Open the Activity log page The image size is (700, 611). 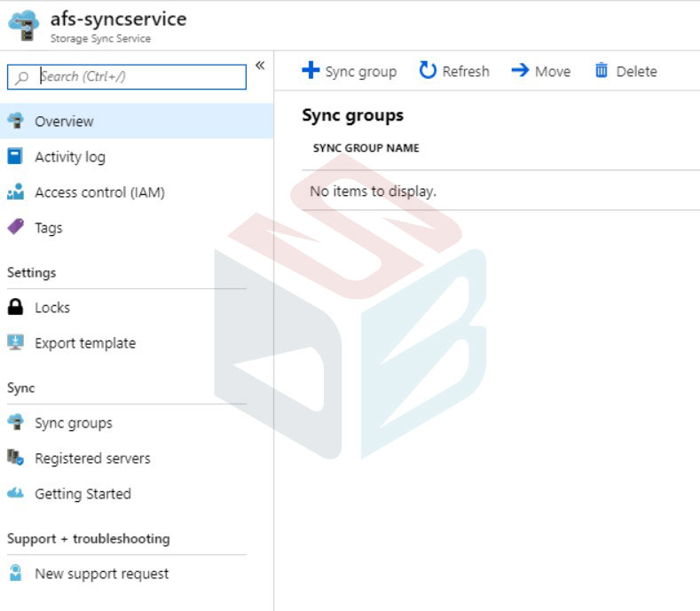[70, 157]
